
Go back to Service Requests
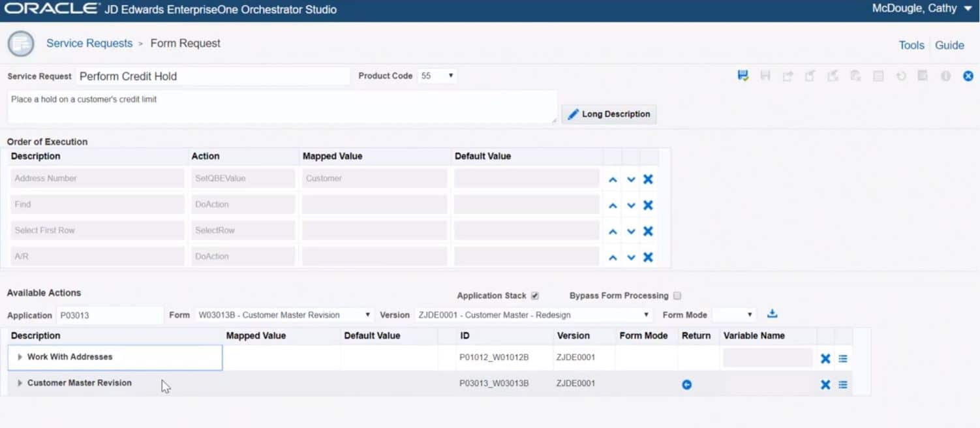click(89, 43)
